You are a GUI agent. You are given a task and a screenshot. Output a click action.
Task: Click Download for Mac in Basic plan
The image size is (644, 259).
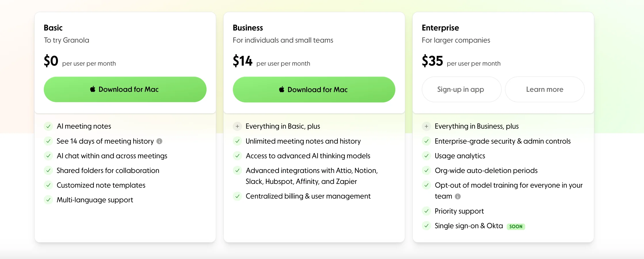tap(125, 89)
